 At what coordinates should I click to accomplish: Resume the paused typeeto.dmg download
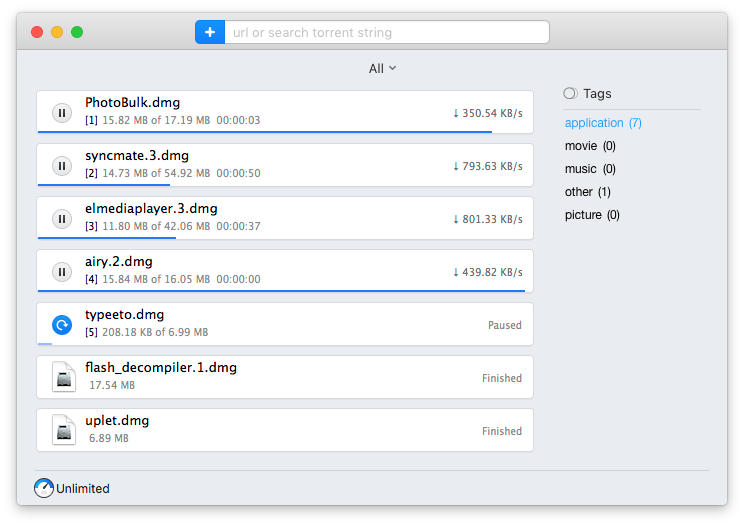(62, 325)
